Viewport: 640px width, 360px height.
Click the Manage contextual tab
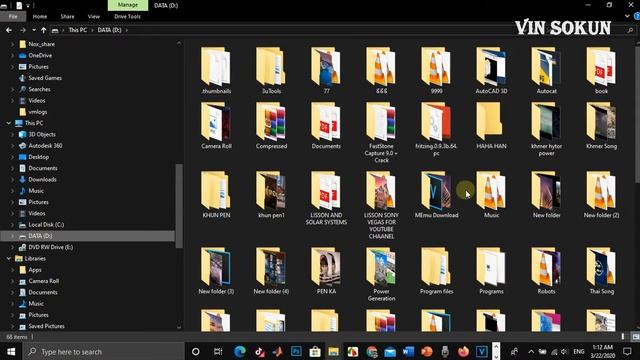coord(128,5)
